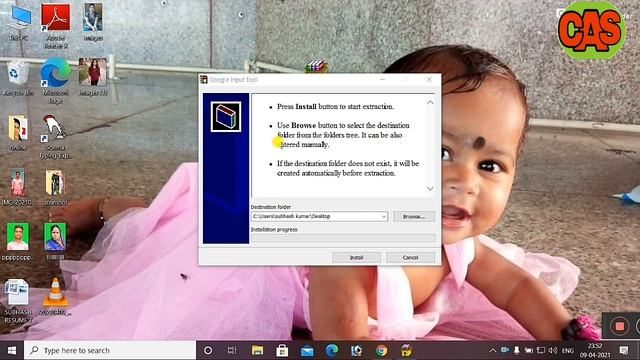Viewport: 640px width, 360px height.
Task: Open File Explorer from the taskbar
Action: click(257, 350)
